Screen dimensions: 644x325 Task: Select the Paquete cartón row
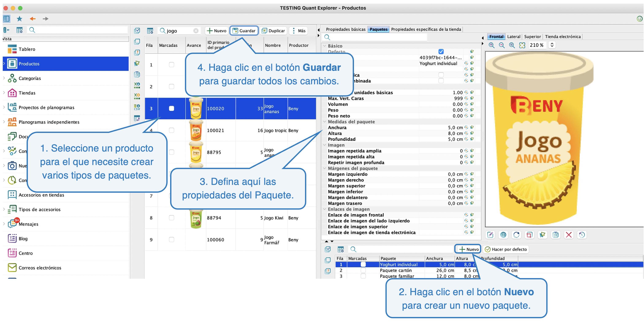[x=489, y=270]
